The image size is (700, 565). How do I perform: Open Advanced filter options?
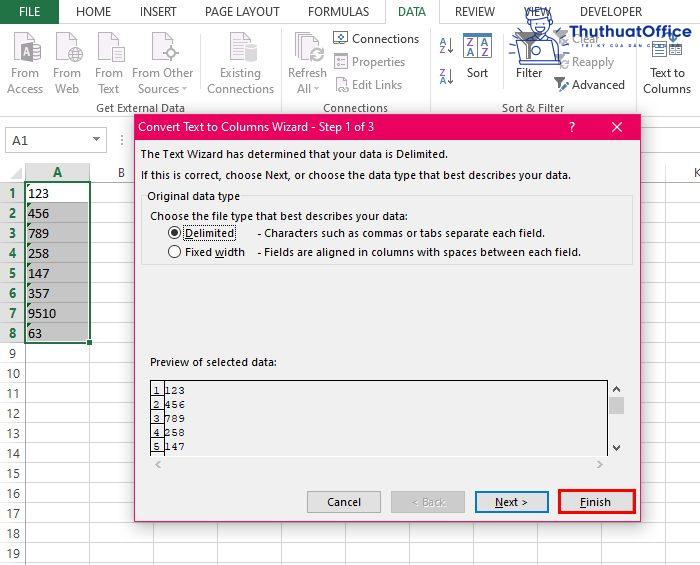[x=589, y=84]
